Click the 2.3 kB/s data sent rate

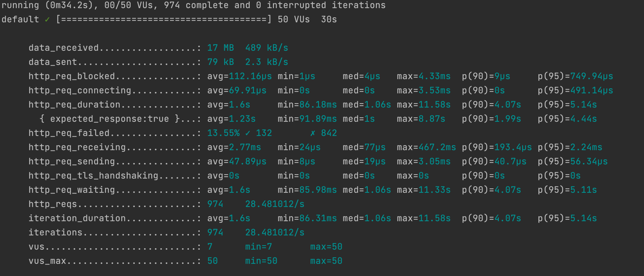[x=266, y=62]
